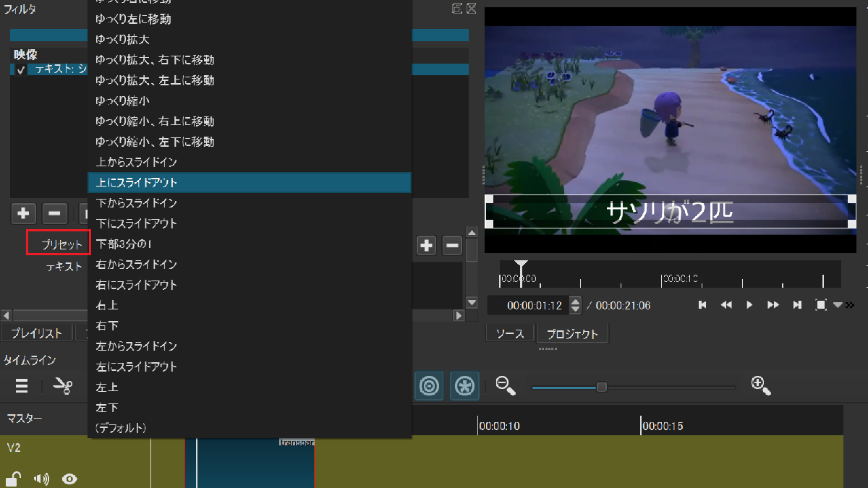
Task: Delete the preset with the minus icon
Action: click(x=453, y=246)
